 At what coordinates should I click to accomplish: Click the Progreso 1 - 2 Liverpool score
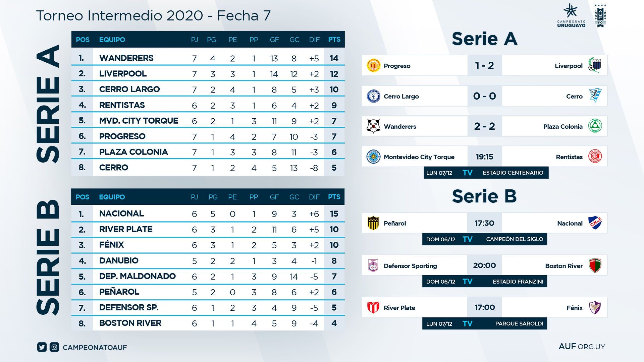pyautogui.click(x=484, y=66)
